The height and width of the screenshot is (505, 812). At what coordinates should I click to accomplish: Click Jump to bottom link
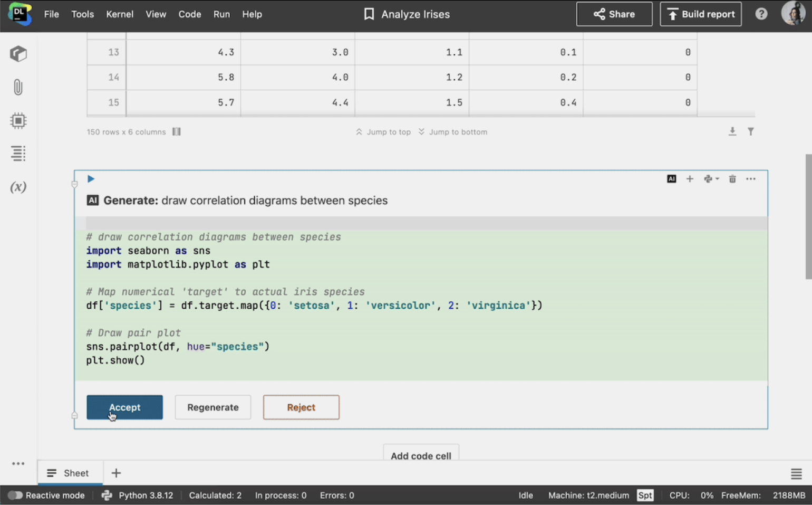(x=453, y=132)
